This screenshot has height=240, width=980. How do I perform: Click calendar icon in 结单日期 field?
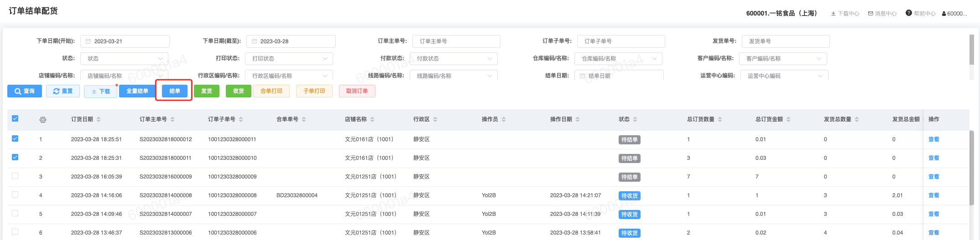582,76
